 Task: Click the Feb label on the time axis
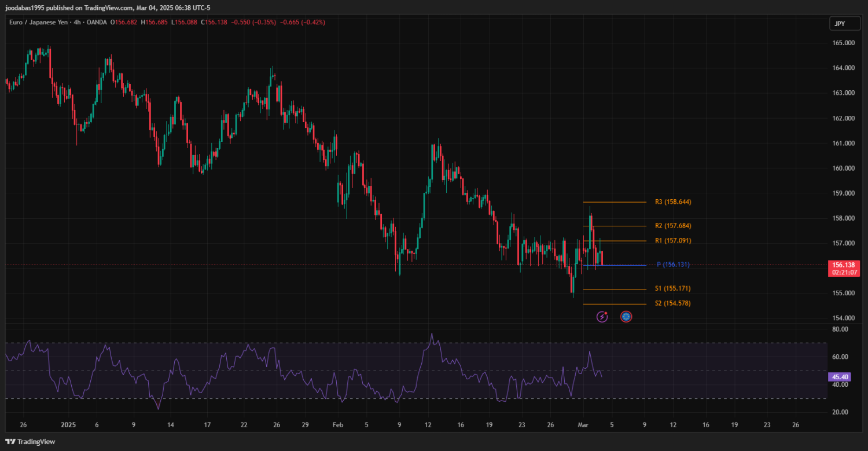pos(337,425)
